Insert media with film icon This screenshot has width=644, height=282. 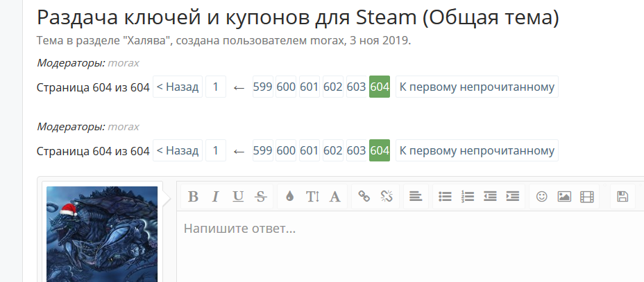(587, 197)
